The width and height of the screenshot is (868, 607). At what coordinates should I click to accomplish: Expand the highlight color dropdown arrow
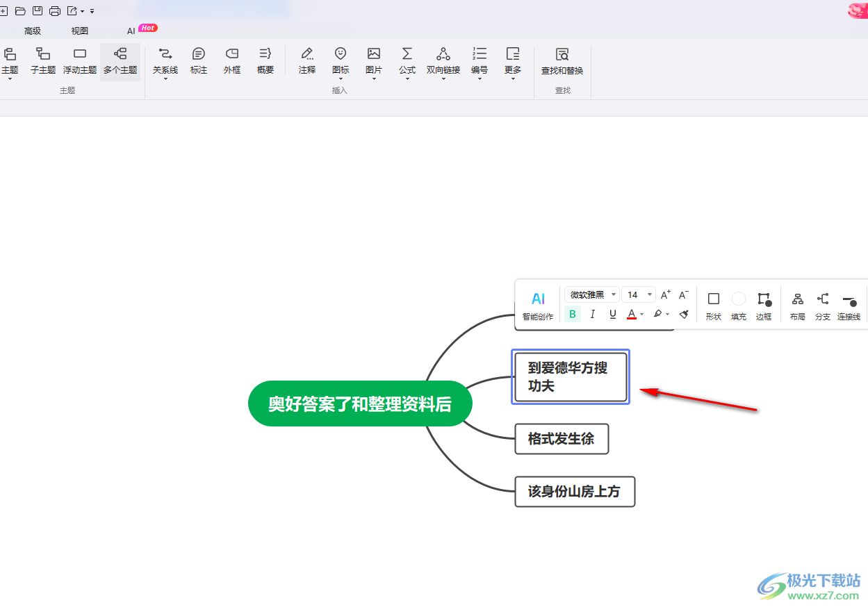tap(668, 315)
